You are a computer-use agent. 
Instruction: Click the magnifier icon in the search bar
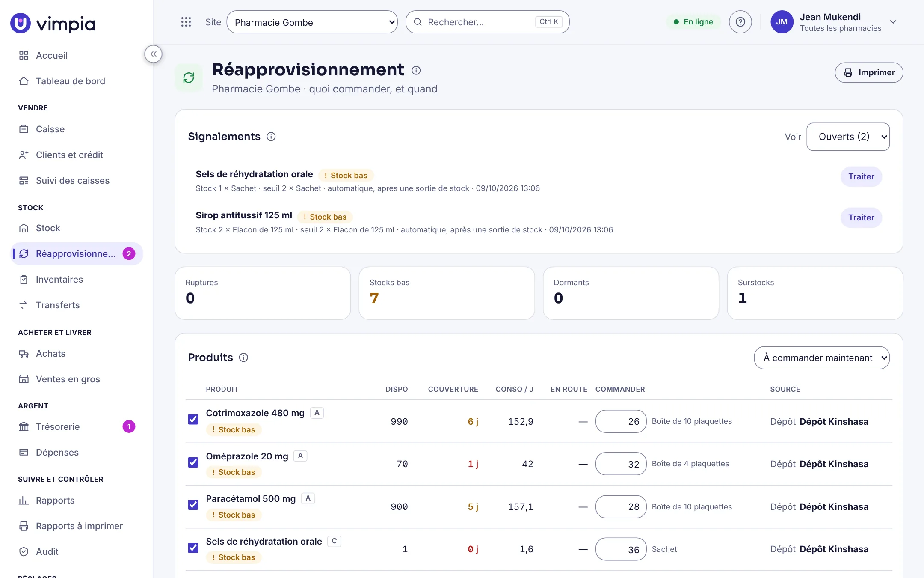coord(418,22)
